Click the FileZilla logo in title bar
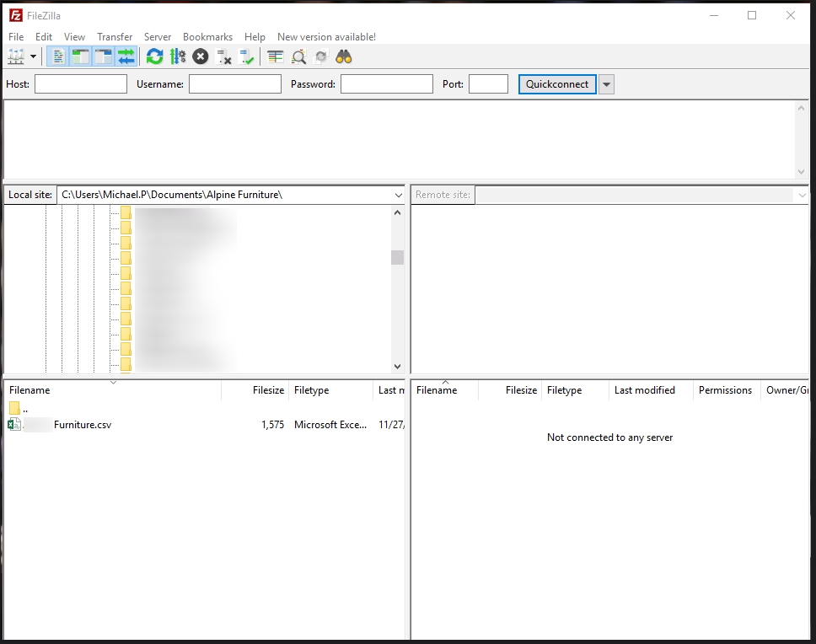The width and height of the screenshot is (816, 644). 16,16
